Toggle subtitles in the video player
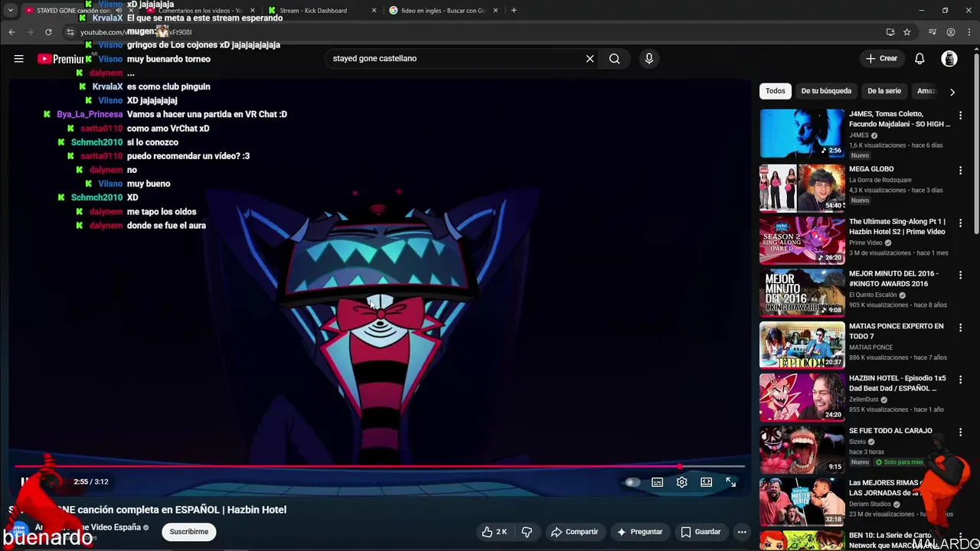Viewport: 980px width, 551px height. coord(657,482)
